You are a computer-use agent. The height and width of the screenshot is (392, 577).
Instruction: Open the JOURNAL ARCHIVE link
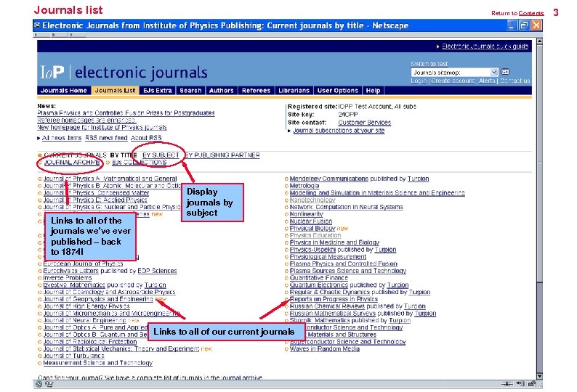click(x=71, y=162)
